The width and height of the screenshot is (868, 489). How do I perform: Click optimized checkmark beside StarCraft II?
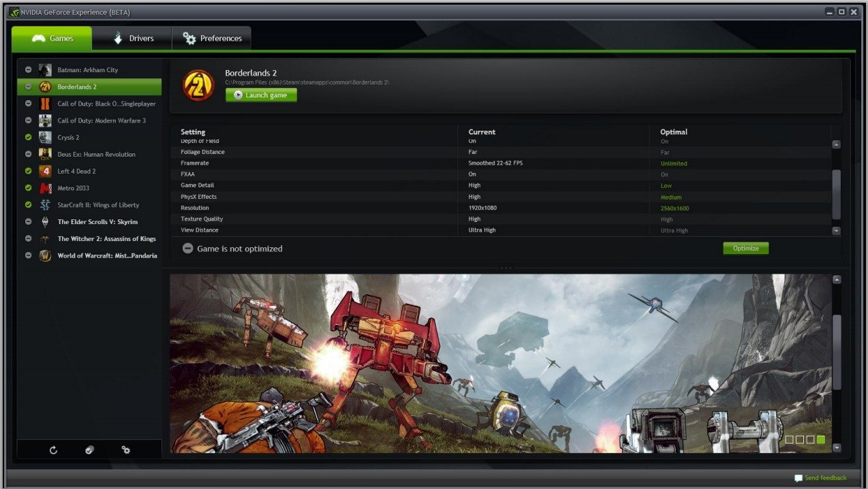click(28, 205)
